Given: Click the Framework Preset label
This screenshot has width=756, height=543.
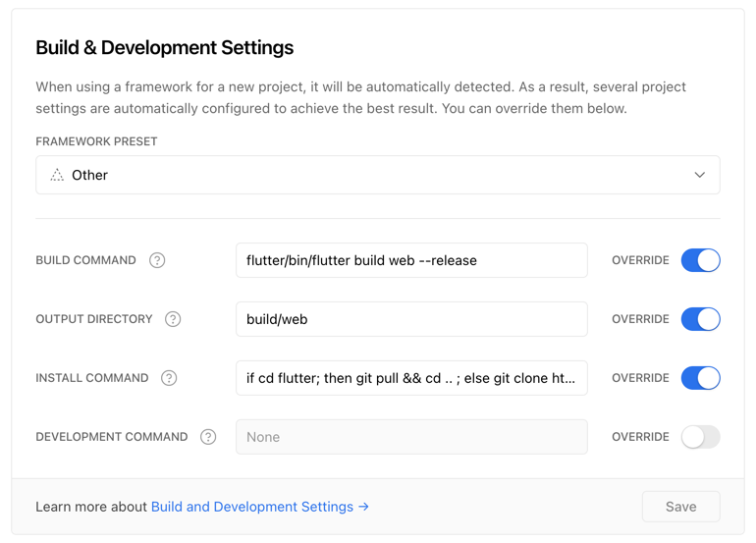Looking at the screenshot, I should (x=96, y=141).
